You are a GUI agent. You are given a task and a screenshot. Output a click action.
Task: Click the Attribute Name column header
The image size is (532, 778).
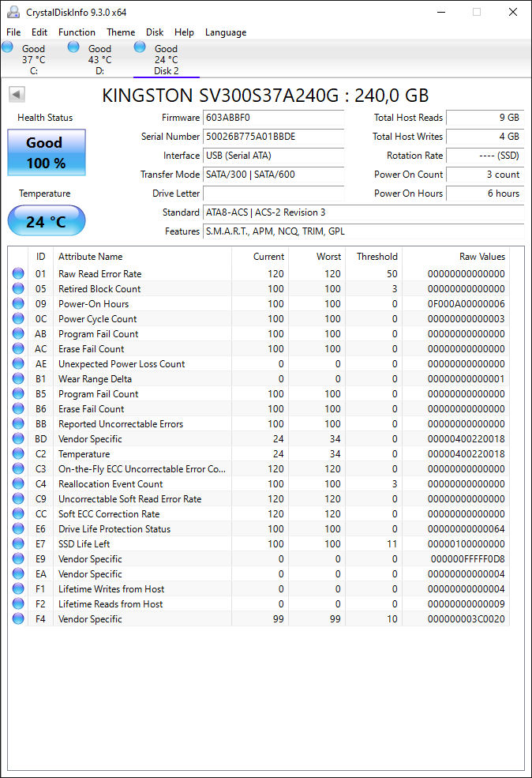coord(142,257)
